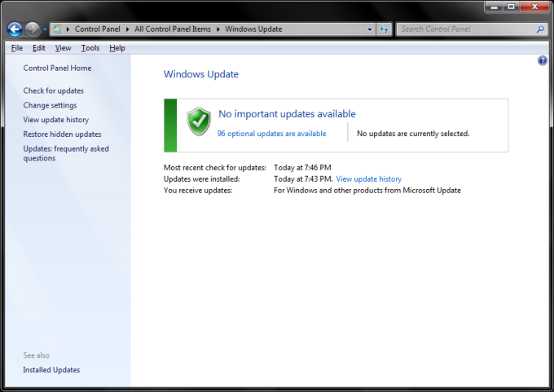This screenshot has width=554, height=392.
Task: Maximize the Windows Update window
Action: point(511,7)
